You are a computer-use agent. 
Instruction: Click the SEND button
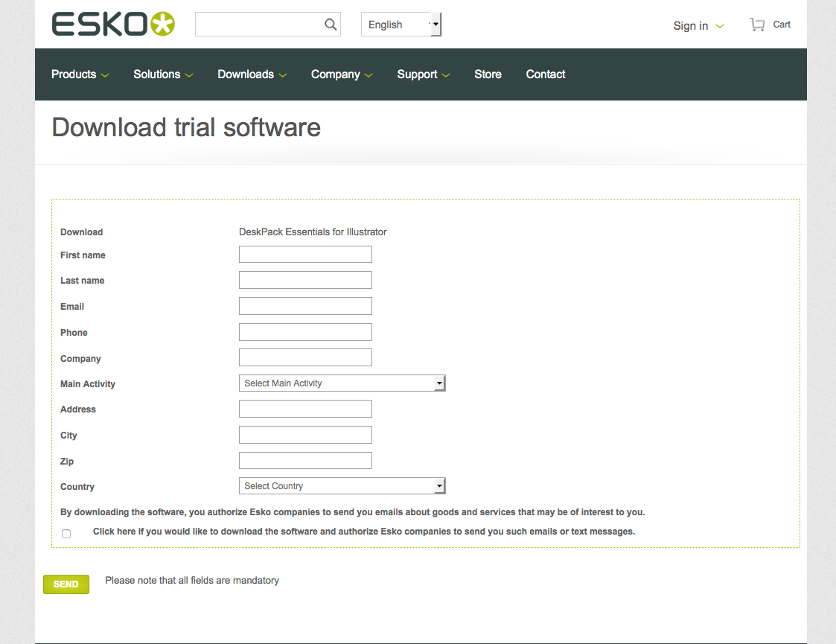(x=66, y=584)
